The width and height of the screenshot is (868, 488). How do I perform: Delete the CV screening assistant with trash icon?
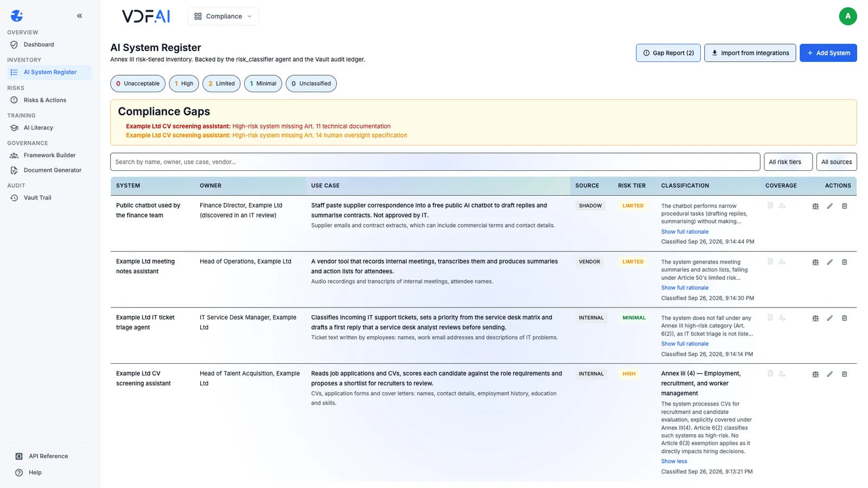[844, 374]
